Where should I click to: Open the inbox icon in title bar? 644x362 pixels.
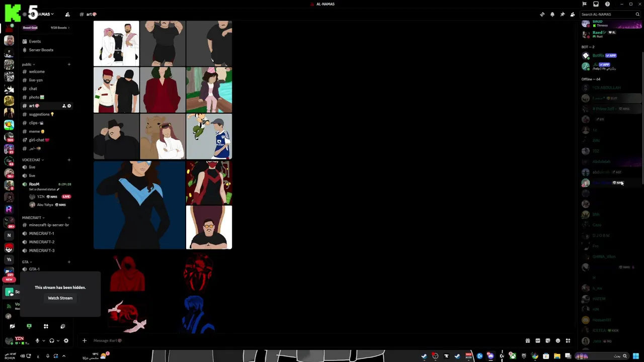pos(596,4)
